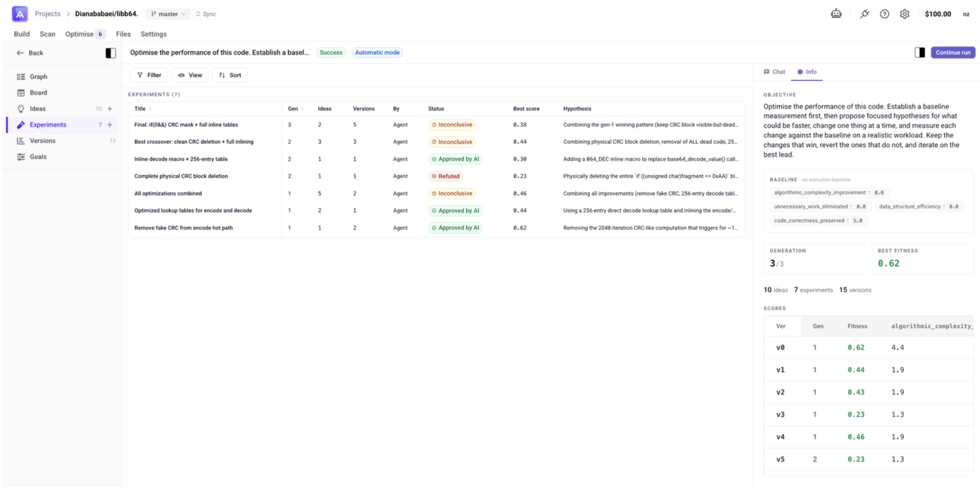
Task: Click Inconclusive badge on All optimizations row
Action: click(x=452, y=193)
